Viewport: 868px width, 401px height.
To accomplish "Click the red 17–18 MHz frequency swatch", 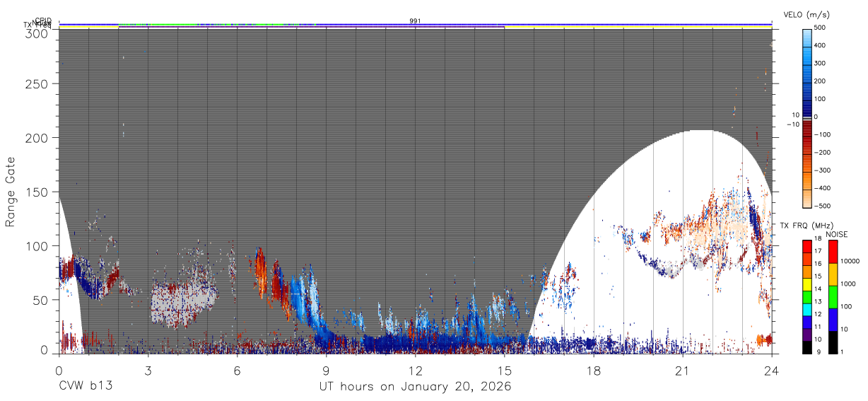I will (807, 246).
